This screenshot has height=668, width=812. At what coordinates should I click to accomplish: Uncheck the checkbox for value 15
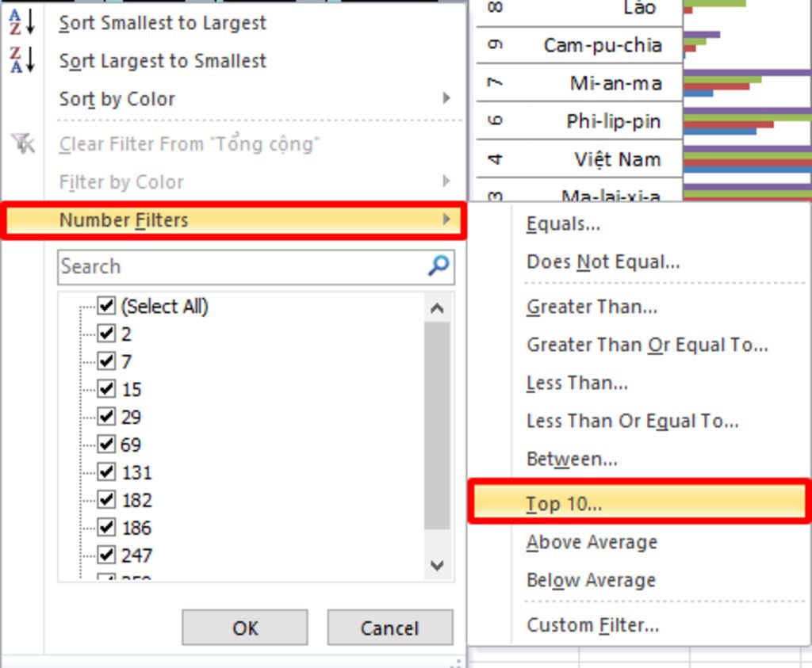click(106, 388)
